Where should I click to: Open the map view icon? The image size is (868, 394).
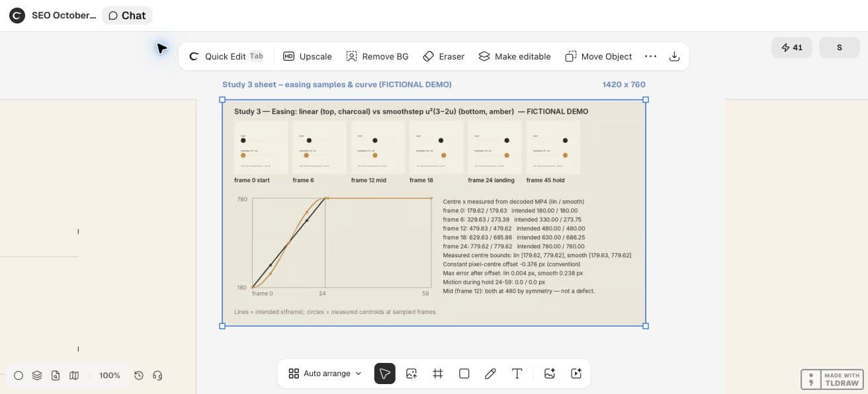74,375
